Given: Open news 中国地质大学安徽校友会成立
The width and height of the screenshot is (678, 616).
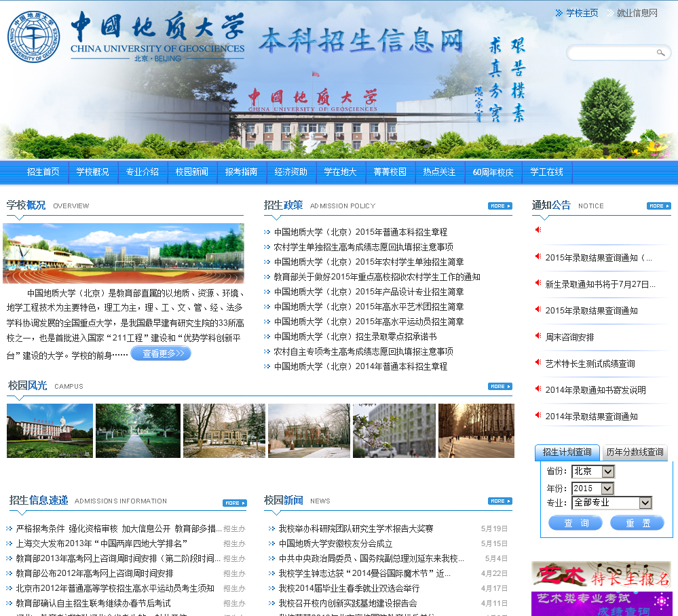Looking at the screenshot, I should coord(335,543).
